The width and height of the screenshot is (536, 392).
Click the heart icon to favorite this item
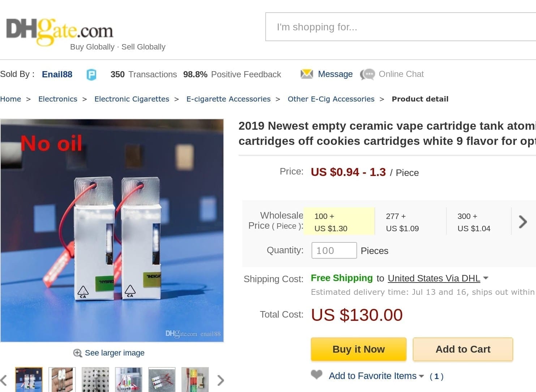coord(316,375)
